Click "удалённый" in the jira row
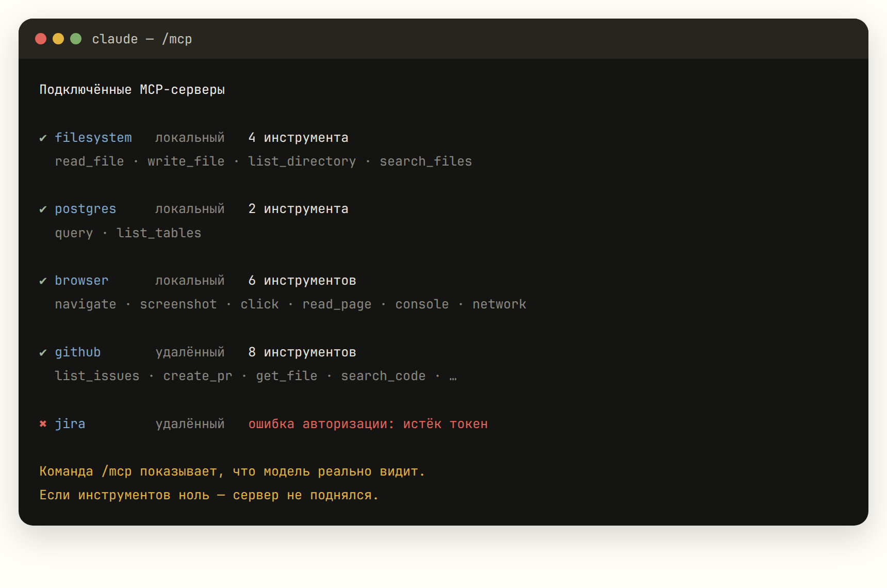This screenshot has height=588, width=887. point(190,423)
